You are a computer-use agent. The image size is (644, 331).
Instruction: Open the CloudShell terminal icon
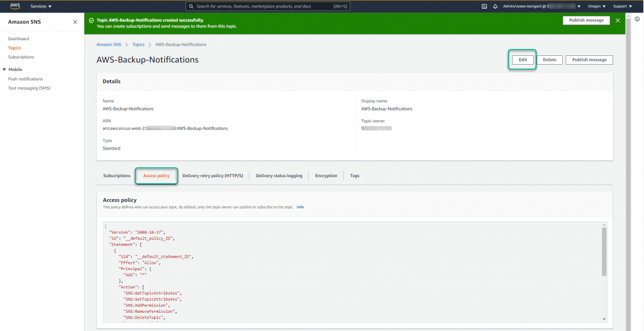coord(484,6)
